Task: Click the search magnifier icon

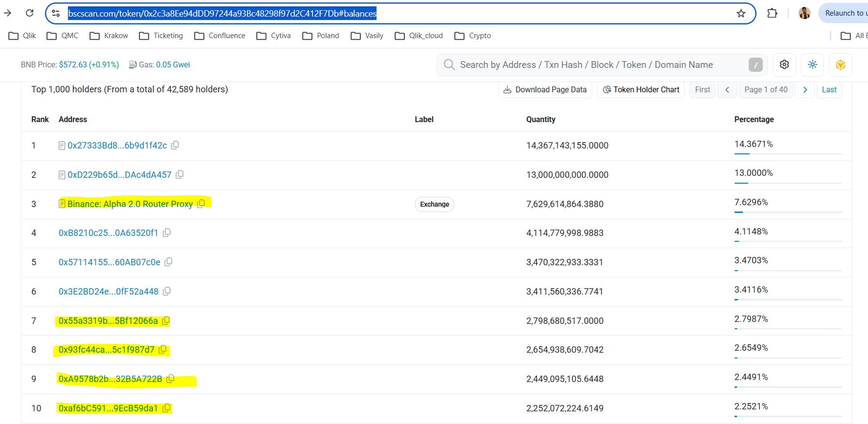Action: pyautogui.click(x=449, y=64)
